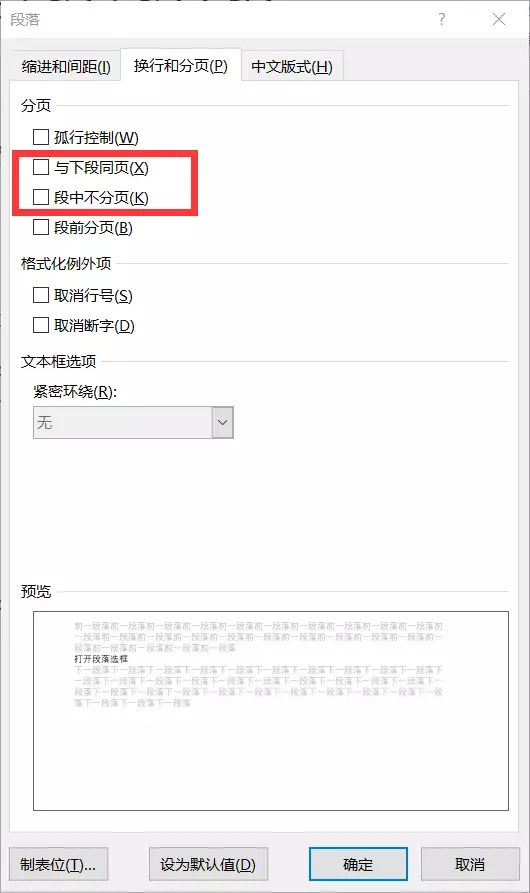
Task: Select the 换行和分页(P) tab
Action: tap(180, 66)
